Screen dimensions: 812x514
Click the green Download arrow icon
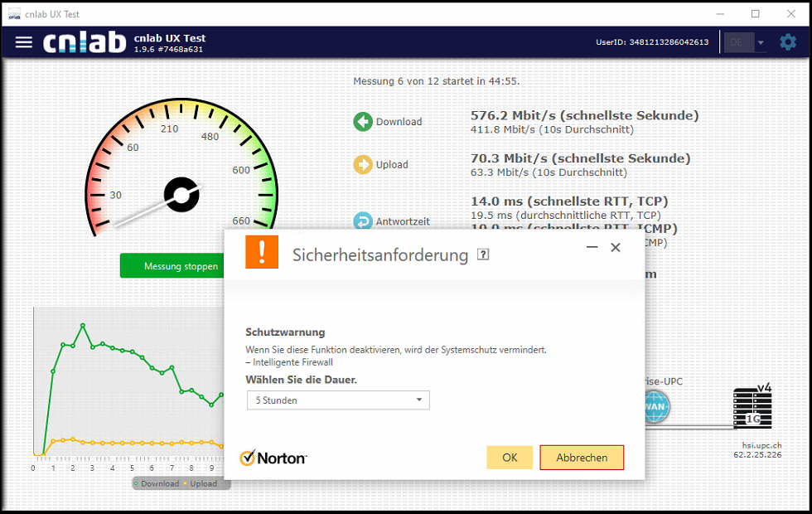point(363,122)
